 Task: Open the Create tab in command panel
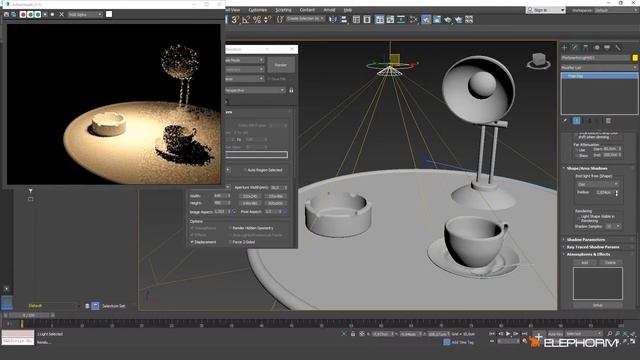564,48
